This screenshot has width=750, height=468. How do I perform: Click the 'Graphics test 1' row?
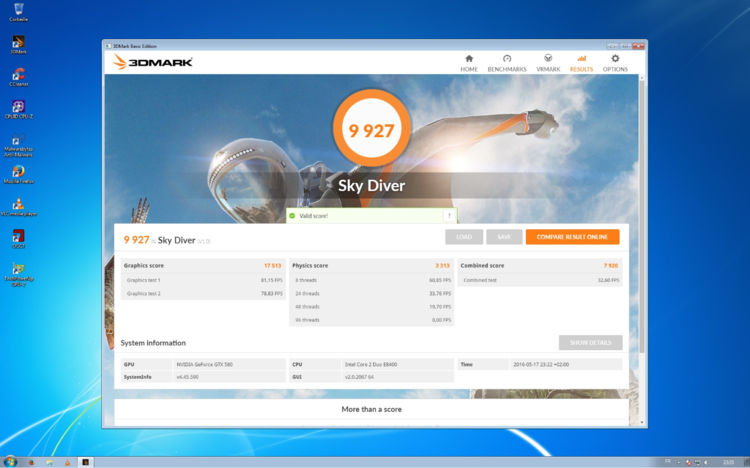203,280
